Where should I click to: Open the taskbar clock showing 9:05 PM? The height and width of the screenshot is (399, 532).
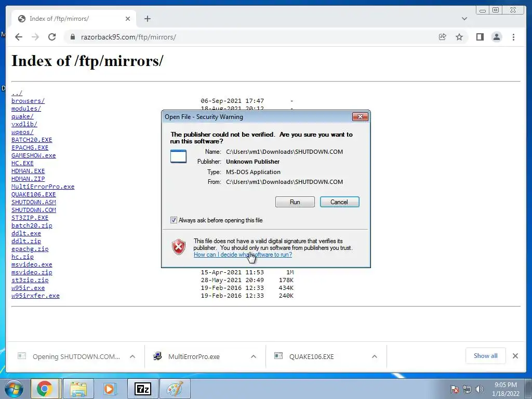[506, 389]
